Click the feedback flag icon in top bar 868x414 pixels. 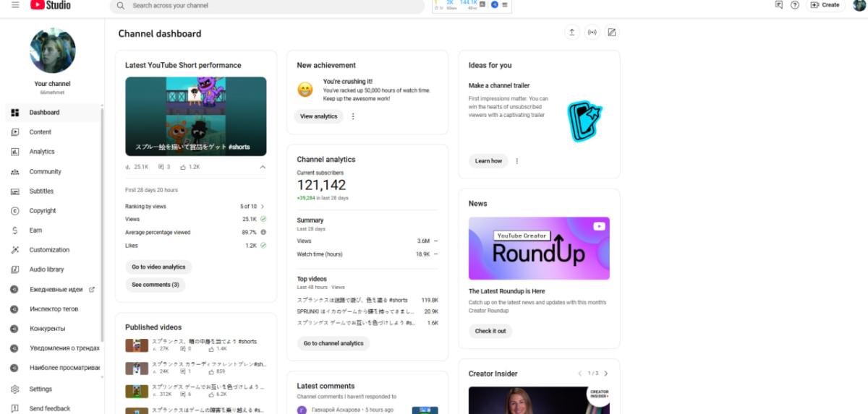pos(778,5)
